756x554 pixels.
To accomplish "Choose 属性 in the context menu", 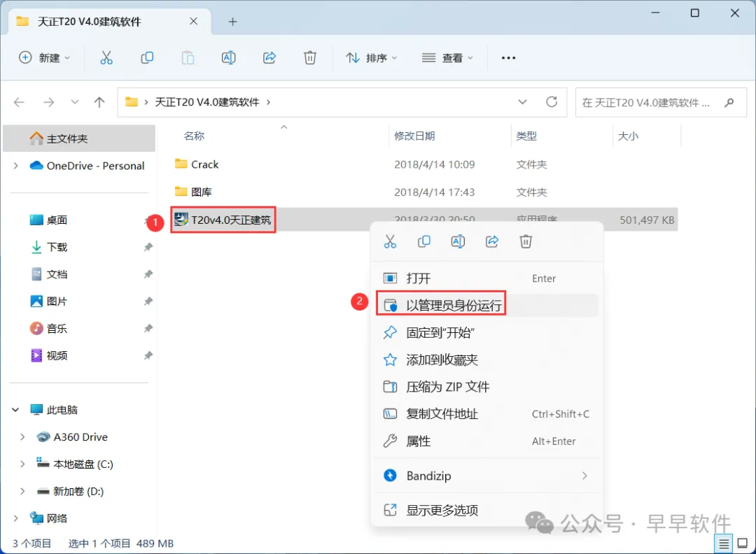I will click(487, 441).
